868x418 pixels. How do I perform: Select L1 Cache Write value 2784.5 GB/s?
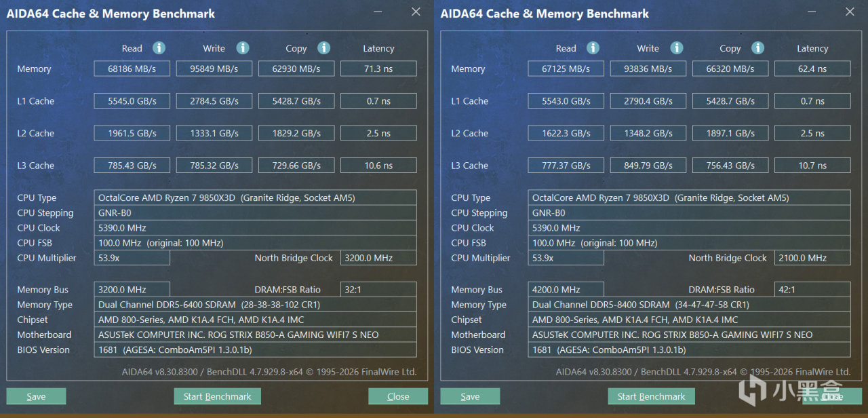pos(214,101)
